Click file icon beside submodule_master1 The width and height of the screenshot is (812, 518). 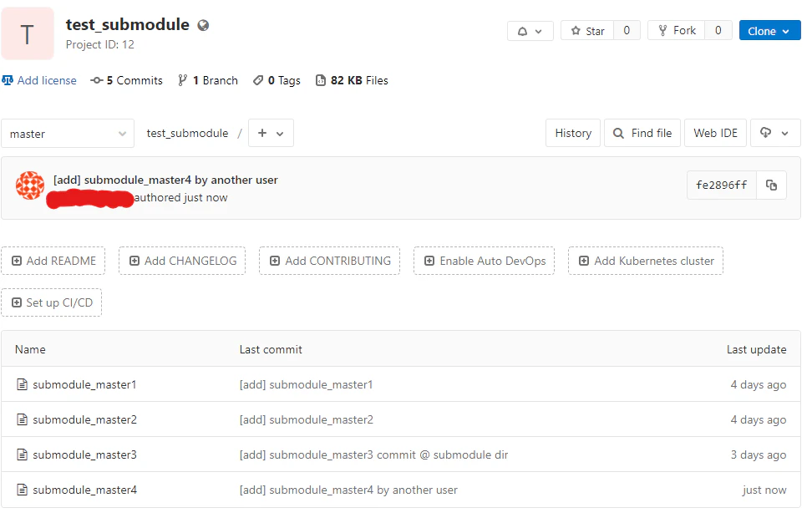coord(22,384)
